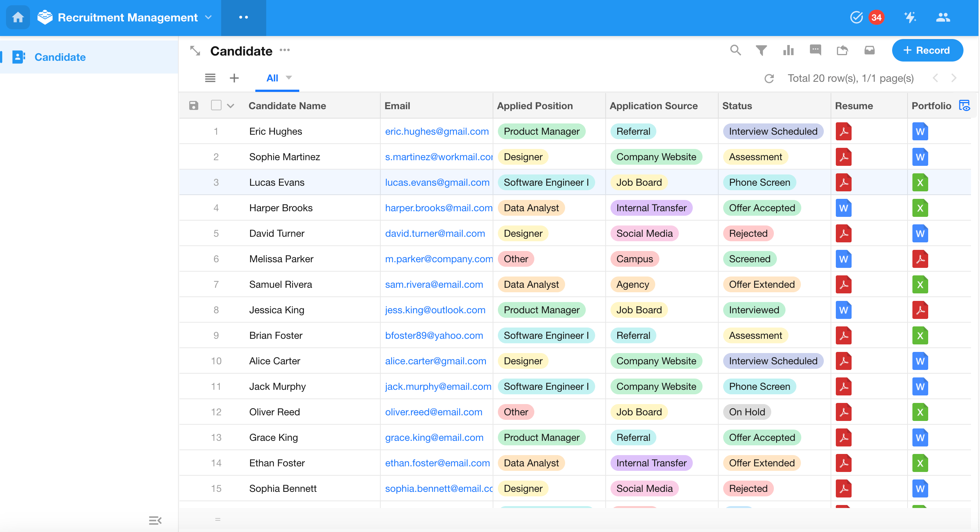Open the comments speech bubble icon
The height and width of the screenshot is (532, 980).
point(815,50)
